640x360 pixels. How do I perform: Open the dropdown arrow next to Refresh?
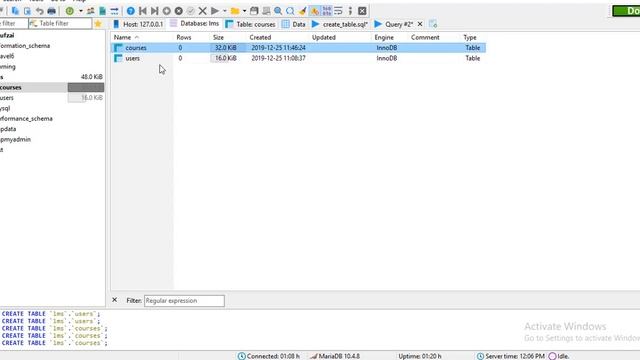(x=80, y=11)
